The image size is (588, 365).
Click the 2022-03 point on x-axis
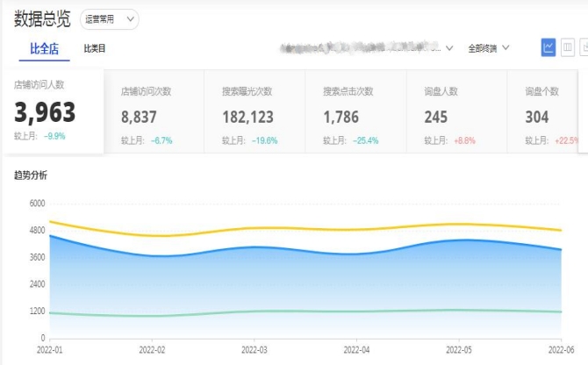(x=255, y=347)
